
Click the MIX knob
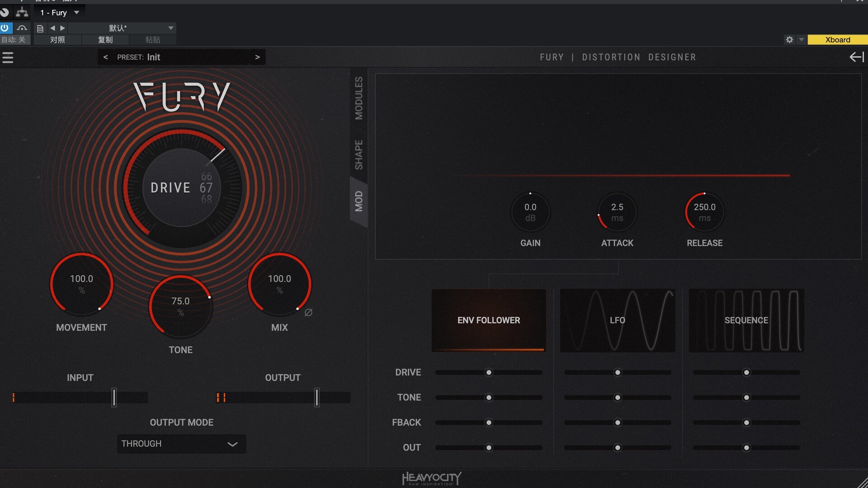tap(279, 284)
